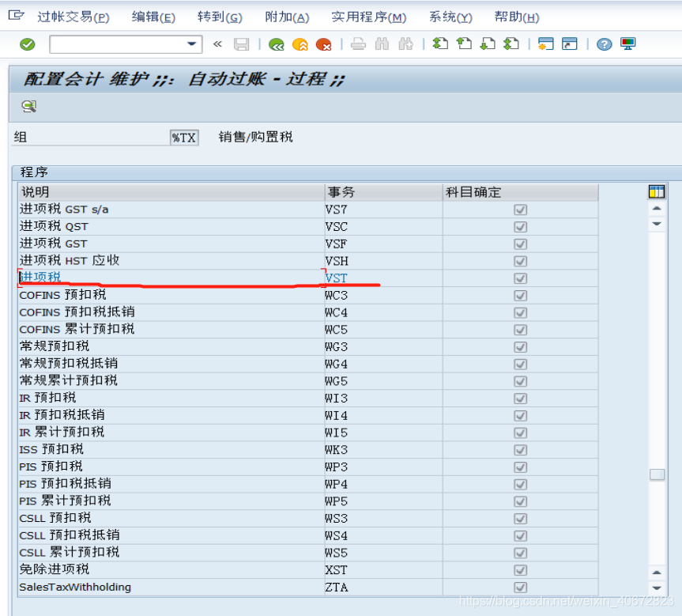Open the 转到(G) menu

(220, 17)
